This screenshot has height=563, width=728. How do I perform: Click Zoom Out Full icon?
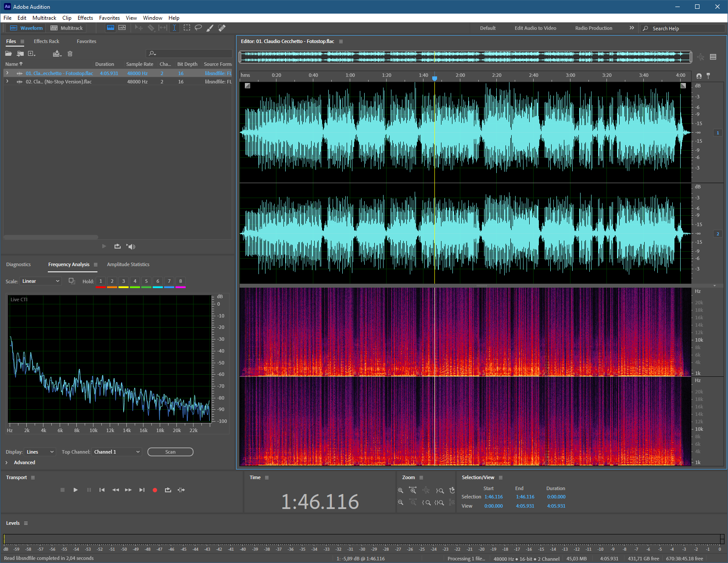[426, 490]
